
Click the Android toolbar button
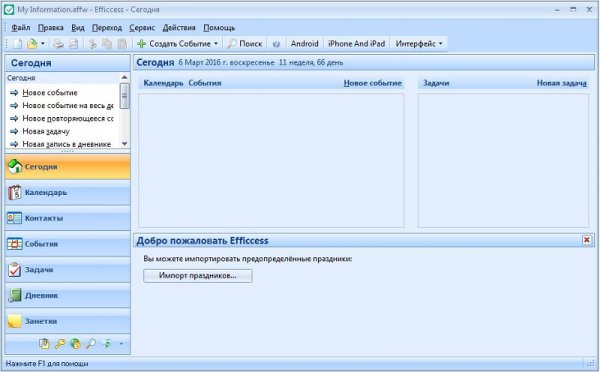[305, 44]
